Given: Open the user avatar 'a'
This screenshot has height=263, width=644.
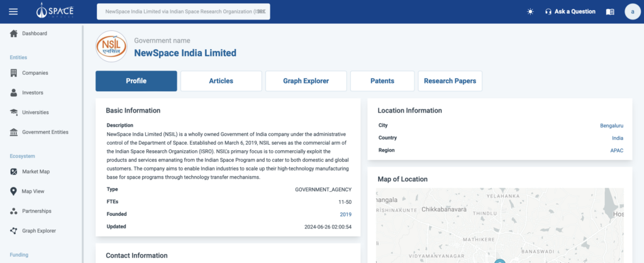Looking at the screenshot, I should point(633,11).
